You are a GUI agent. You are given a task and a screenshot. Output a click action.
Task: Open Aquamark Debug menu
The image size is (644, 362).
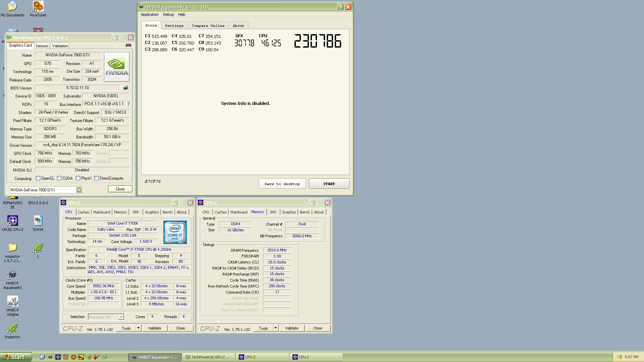pyautogui.click(x=168, y=14)
